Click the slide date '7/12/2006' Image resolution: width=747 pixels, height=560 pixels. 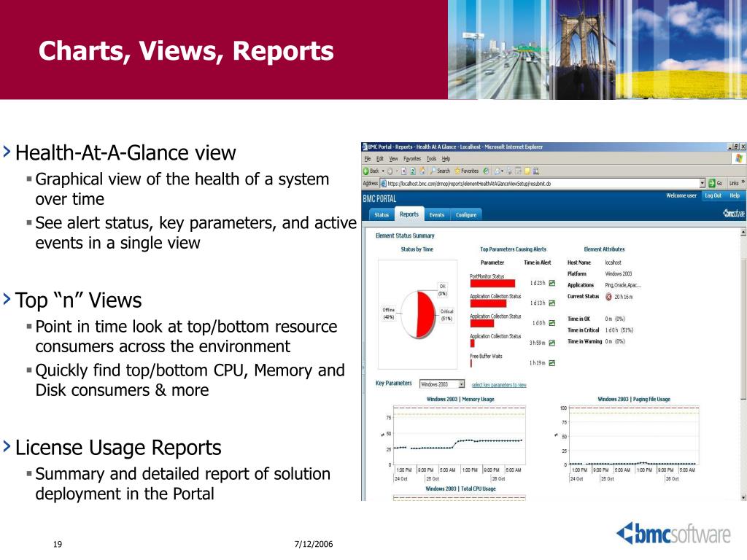[x=314, y=544]
